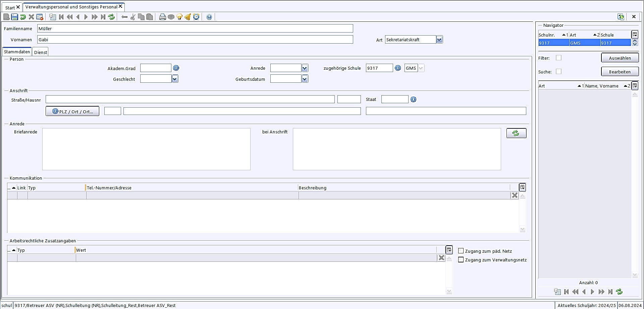Undo changes with the green arrow icon

pos(23,17)
